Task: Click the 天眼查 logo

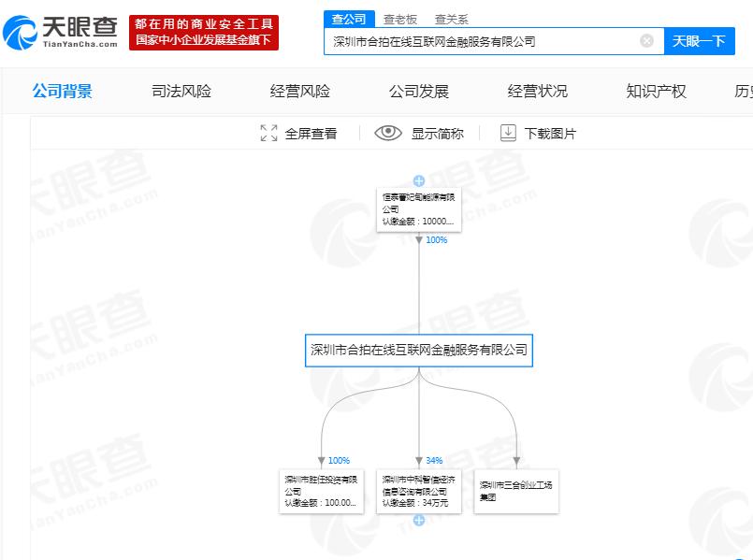Action: [x=63, y=29]
